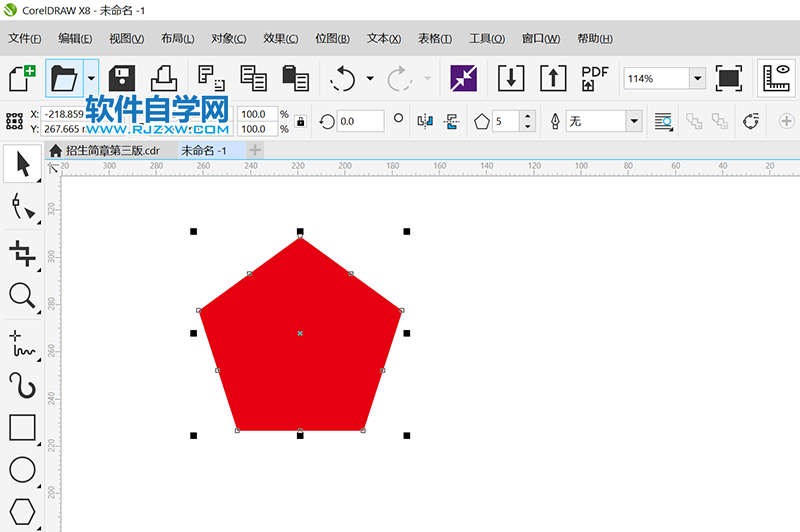Click the rotation angle input field
Screen dimensions: 800x532
(360, 121)
